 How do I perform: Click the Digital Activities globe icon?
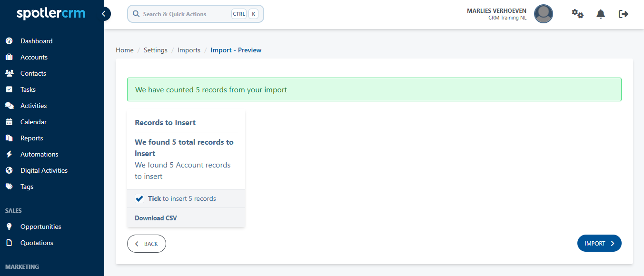(9, 170)
